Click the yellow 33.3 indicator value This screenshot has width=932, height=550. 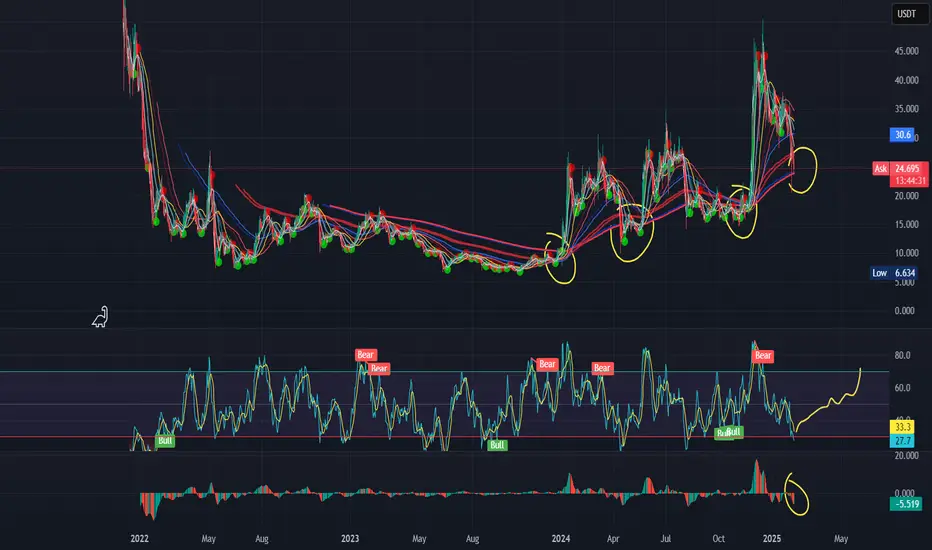click(x=902, y=427)
